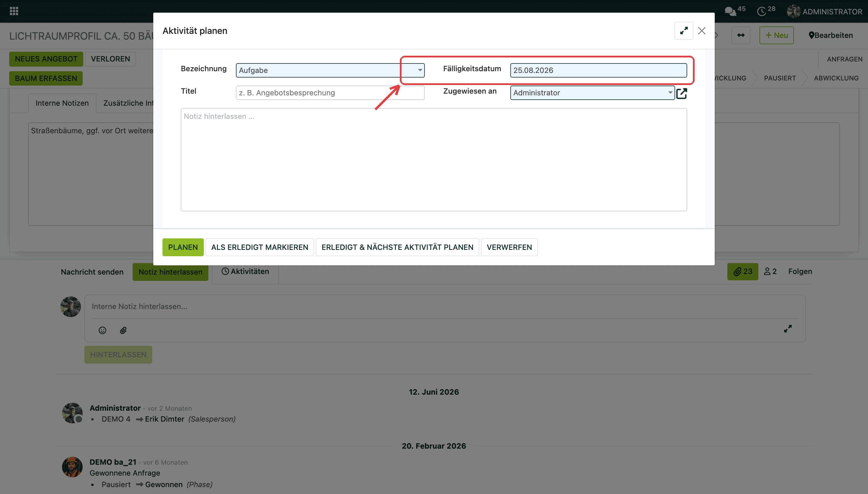Select the PAUSIERT stage
868x494 pixels.
pyautogui.click(x=780, y=78)
